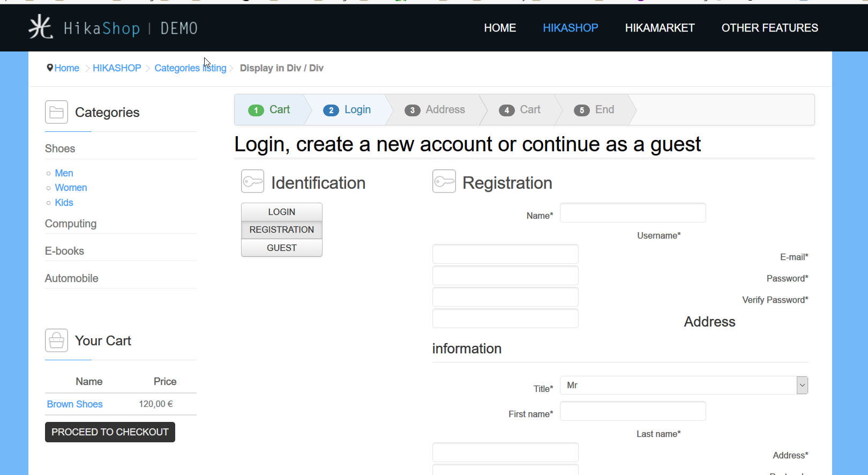Click the breadcrumb location pin icon
This screenshot has height=475, width=868.
[x=50, y=68]
